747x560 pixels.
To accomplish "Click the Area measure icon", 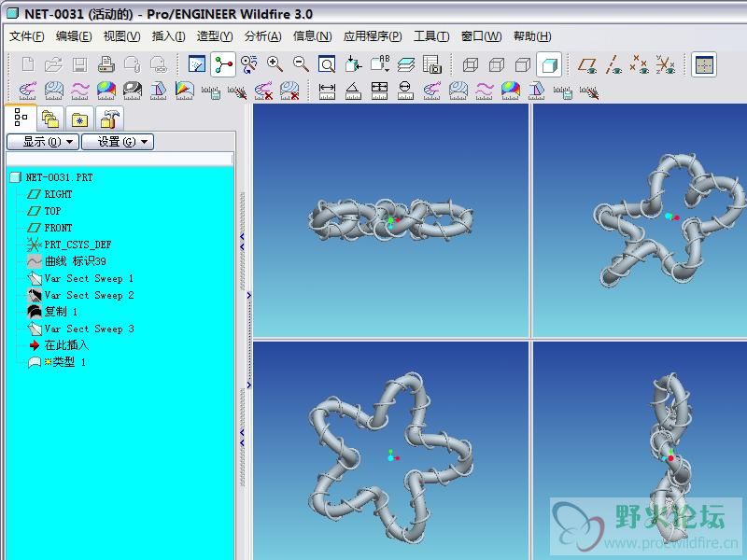I will [x=379, y=90].
